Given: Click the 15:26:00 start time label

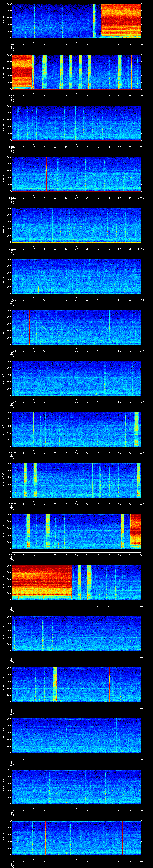Looking at the screenshot, I should pos(12,555).
